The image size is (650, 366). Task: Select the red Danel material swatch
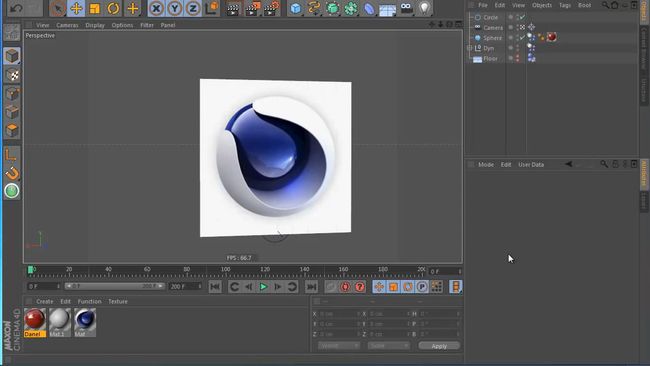pyautogui.click(x=35, y=322)
